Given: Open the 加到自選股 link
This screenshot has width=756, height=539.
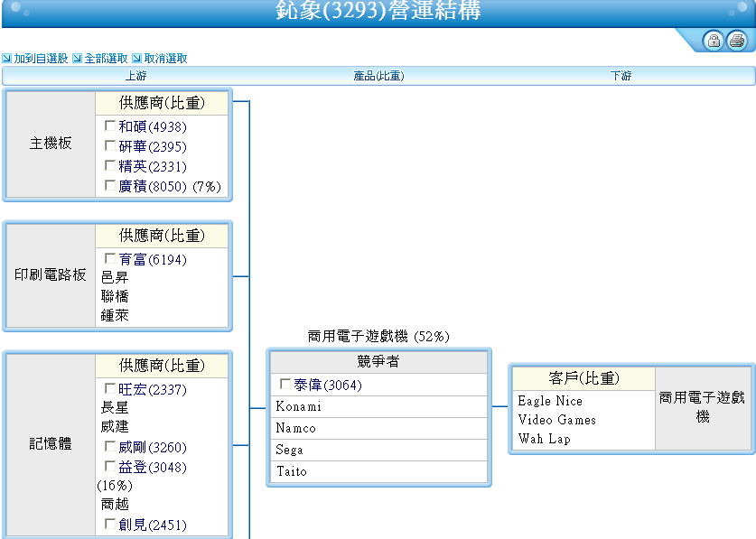Looking at the screenshot, I should coord(41,59).
